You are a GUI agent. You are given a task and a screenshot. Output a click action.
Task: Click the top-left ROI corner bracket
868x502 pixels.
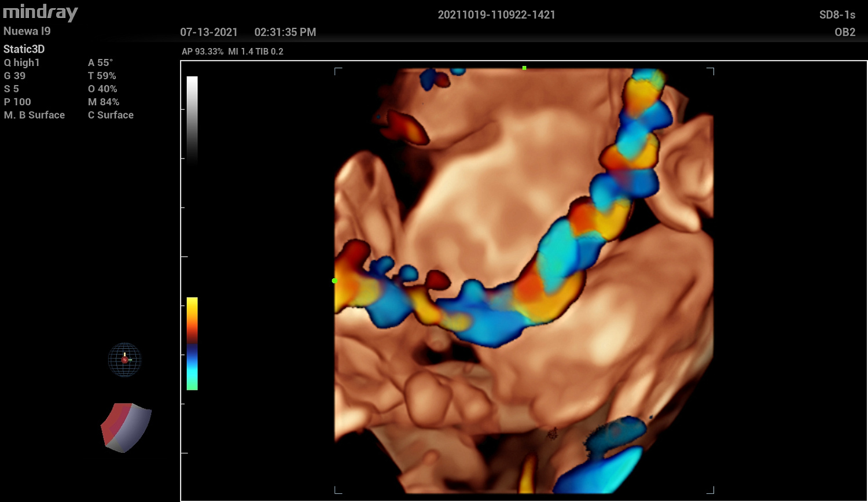click(x=337, y=71)
